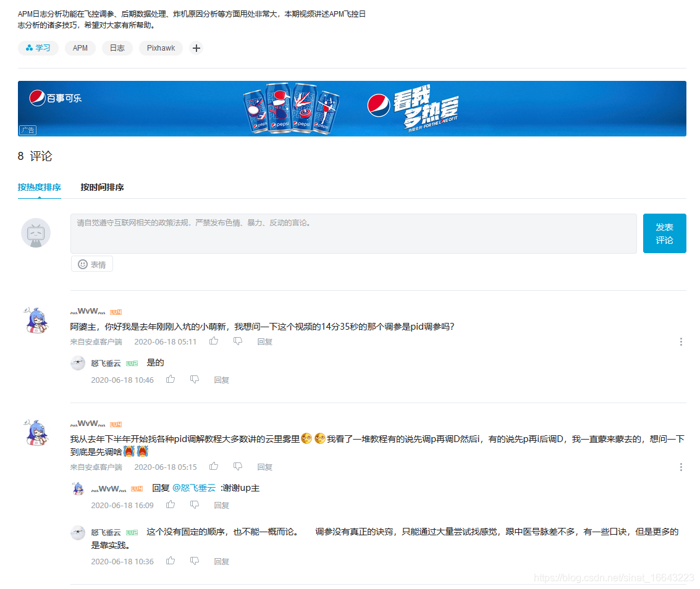Screen dimensions: 700x589
Task: Click LV4 badge on the 05:11 comment
Action: [116, 312]
